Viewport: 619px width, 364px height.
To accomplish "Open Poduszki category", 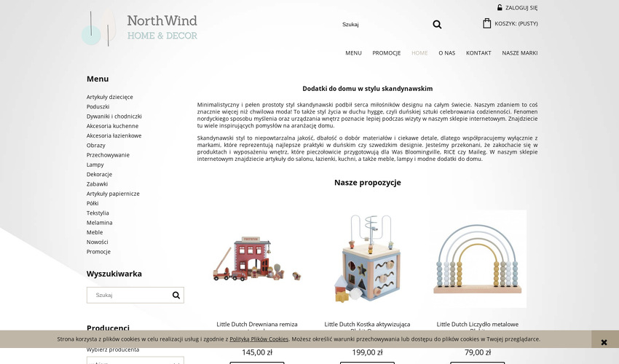I will [x=98, y=106].
